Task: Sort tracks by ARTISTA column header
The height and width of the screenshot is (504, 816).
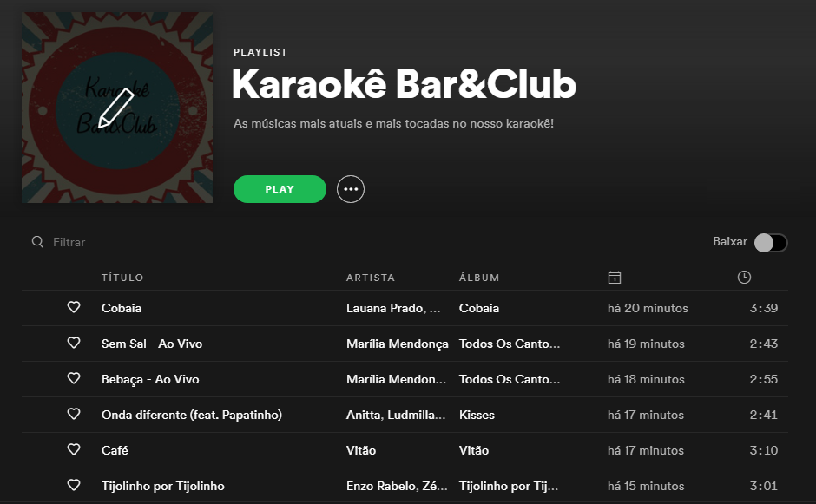Action: 371,278
